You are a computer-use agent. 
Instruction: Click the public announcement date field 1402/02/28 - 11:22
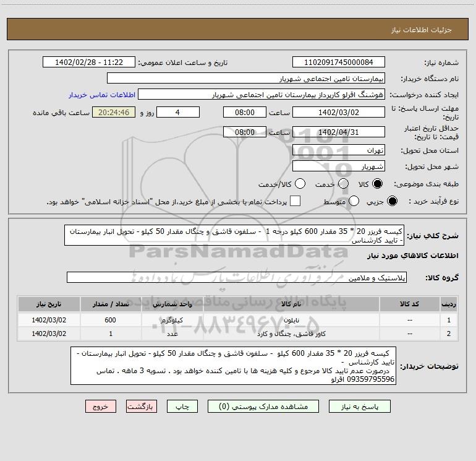[x=89, y=62]
